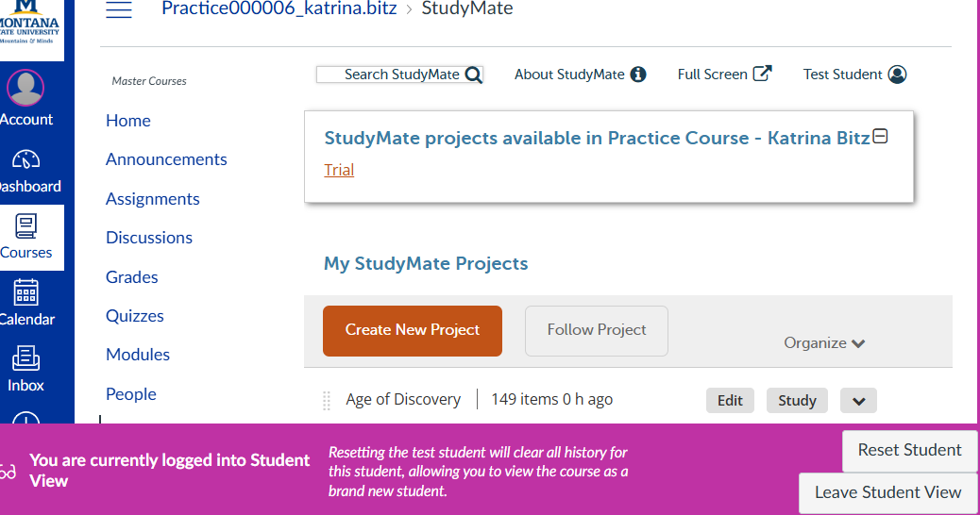Screen dimensions: 980x515
Task: Collapse the available projects panel
Action: [880, 137]
